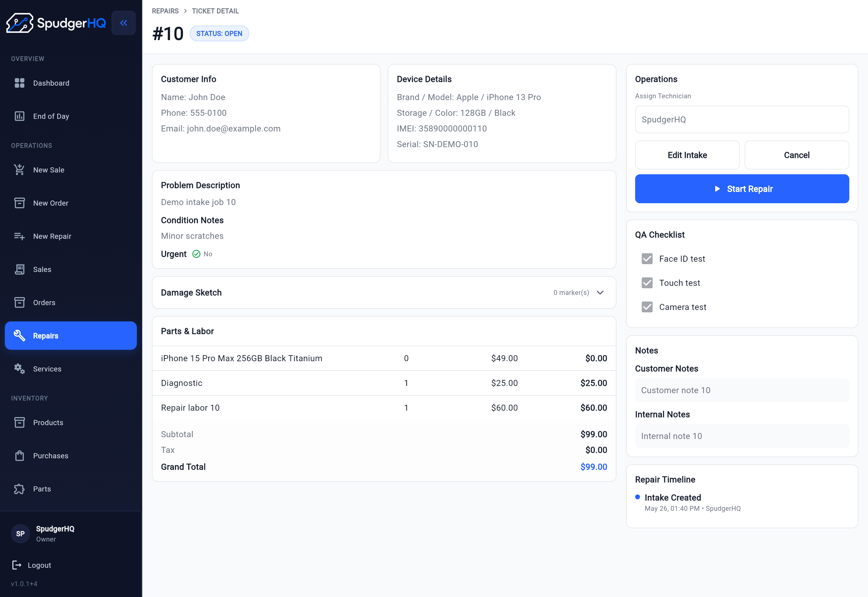Click the New Repair list-plus icon
The image size is (868, 597).
pyautogui.click(x=19, y=236)
